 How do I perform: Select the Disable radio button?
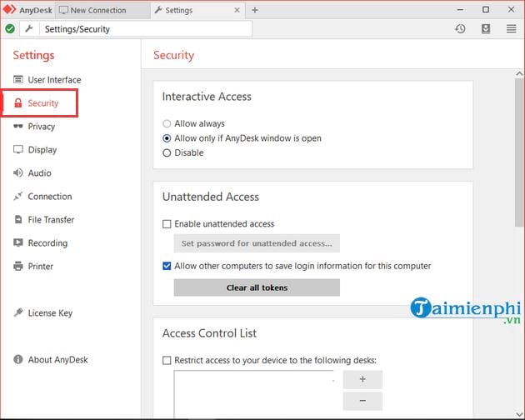click(167, 152)
